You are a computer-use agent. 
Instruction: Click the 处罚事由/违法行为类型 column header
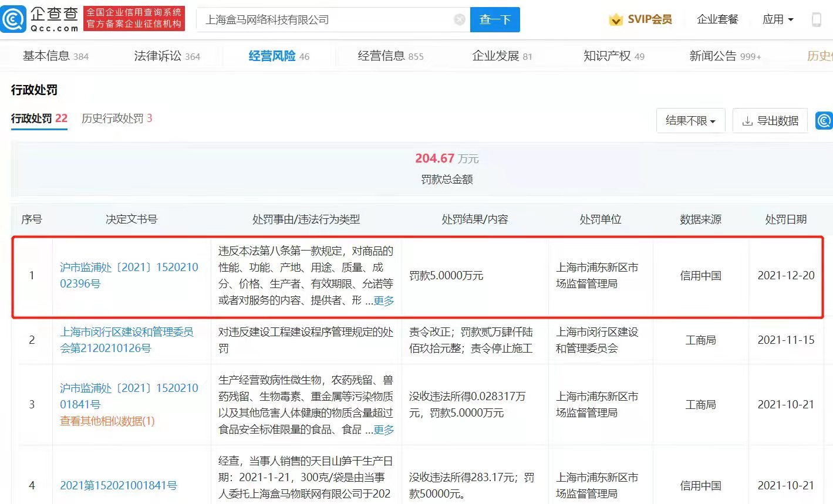[306, 219]
